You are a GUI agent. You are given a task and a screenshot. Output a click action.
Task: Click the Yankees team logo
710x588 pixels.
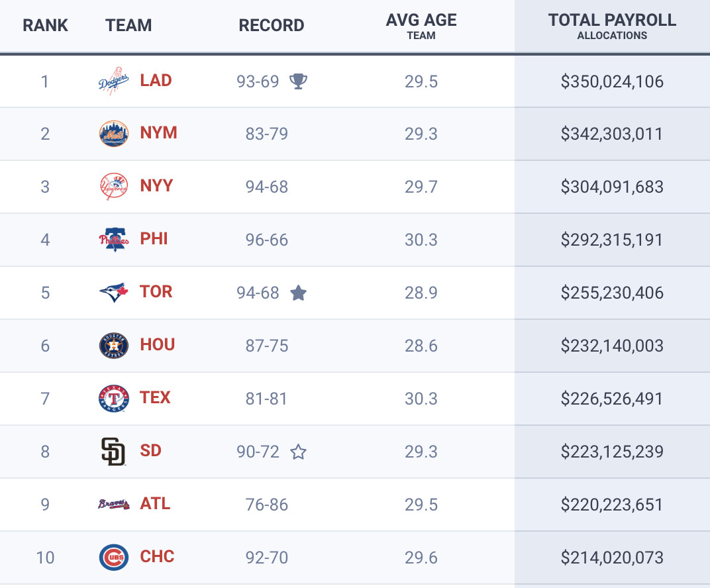coord(113,187)
